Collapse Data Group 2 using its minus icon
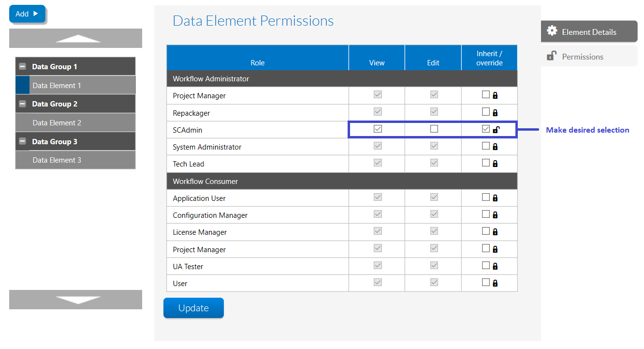This screenshot has height=349, width=644. click(22, 104)
